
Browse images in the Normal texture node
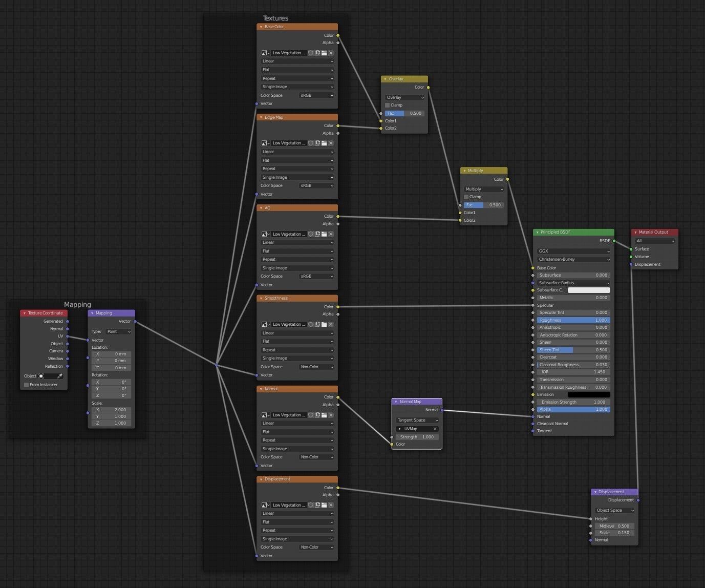tap(265, 415)
